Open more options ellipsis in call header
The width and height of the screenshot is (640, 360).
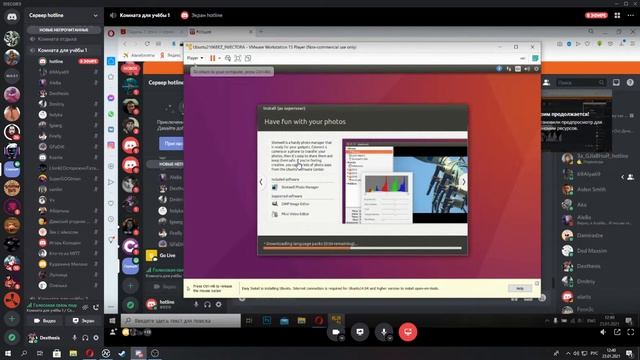pyautogui.click(x=631, y=15)
